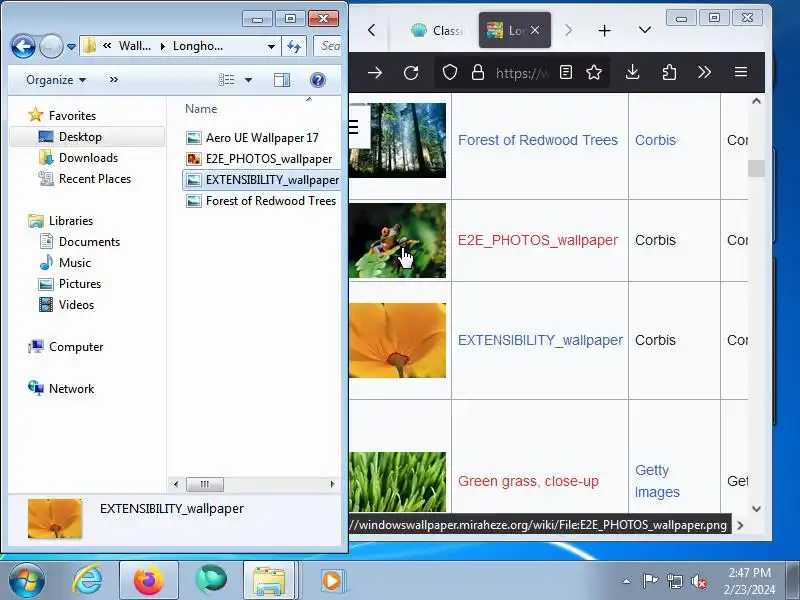Toggle reader view icon
800x600 pixels.
pyautogui.click(x=566, y=72)
